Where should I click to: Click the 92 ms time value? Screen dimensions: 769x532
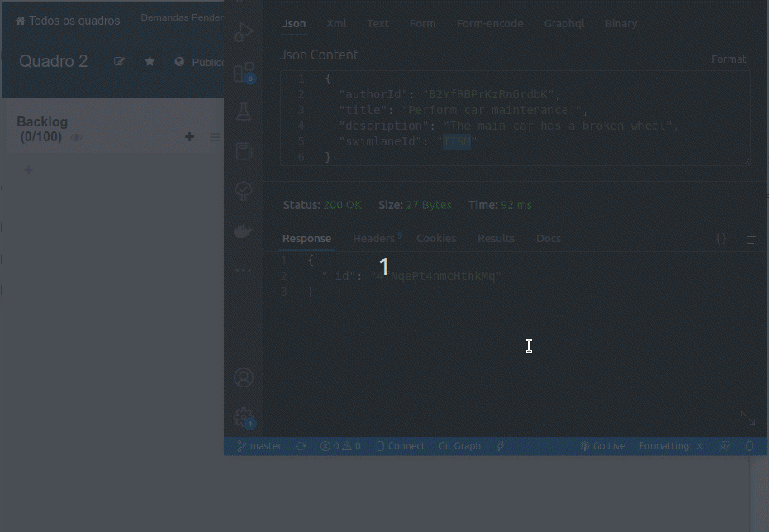coord(516,205)
